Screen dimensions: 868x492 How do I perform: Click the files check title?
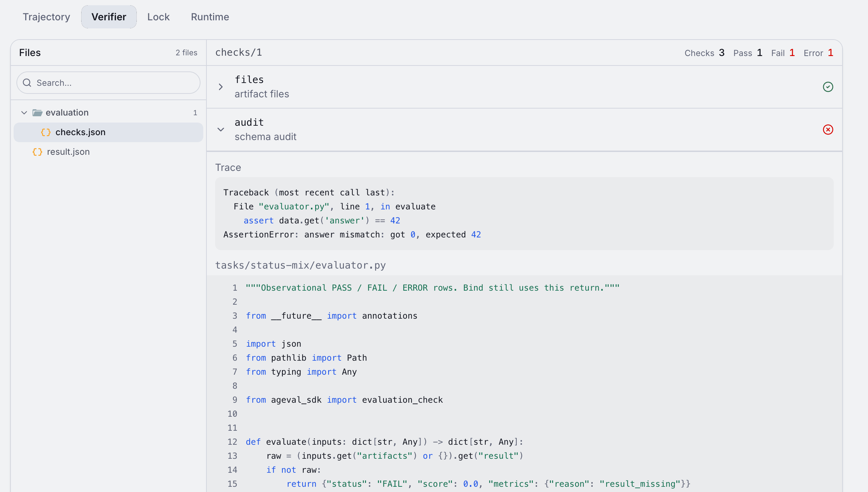tap(249, 79)
